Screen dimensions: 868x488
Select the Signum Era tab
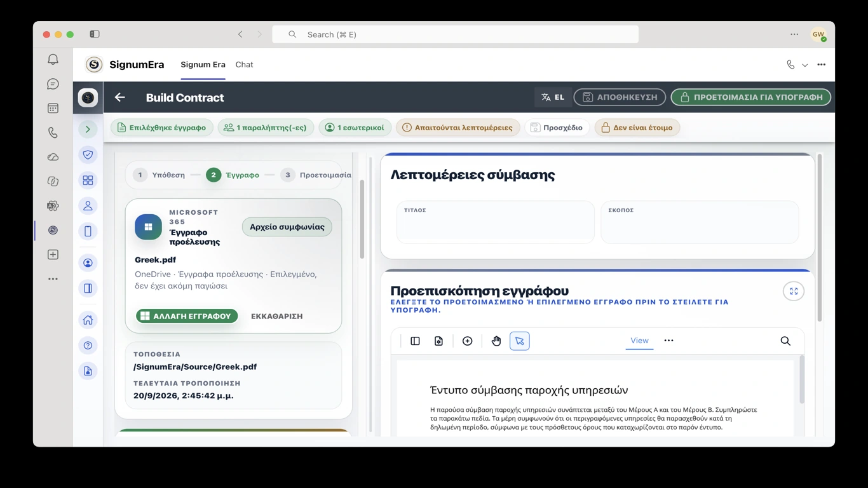point(203,65)
